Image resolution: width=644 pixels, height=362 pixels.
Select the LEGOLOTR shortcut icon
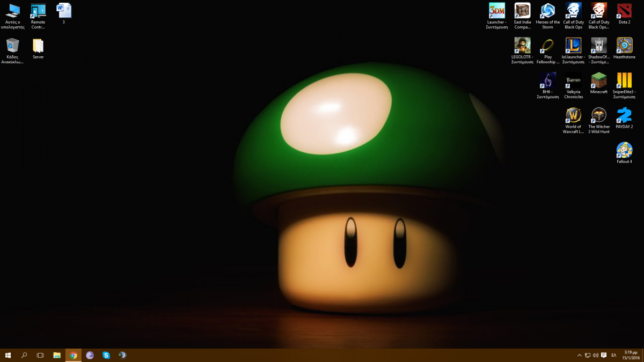(x=522, y=51)
